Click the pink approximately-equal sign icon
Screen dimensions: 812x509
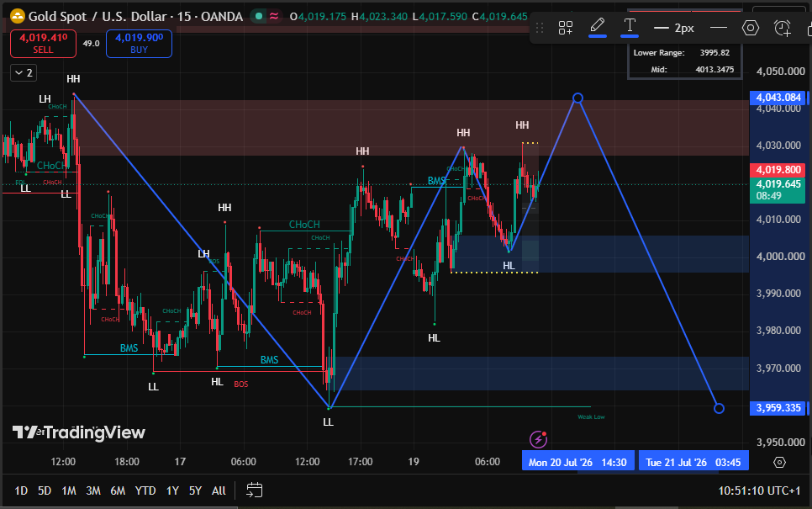tap(274, 17)
